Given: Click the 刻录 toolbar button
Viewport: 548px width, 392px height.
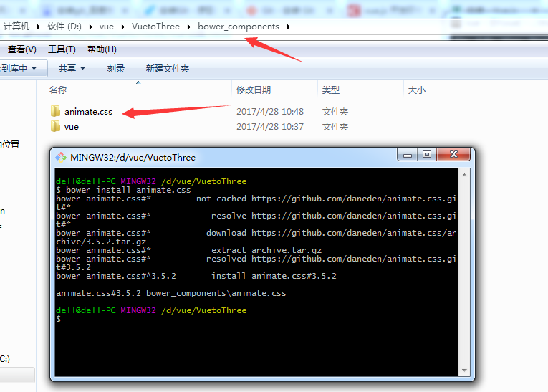Looking at the screenshot, I should [115, 69].
